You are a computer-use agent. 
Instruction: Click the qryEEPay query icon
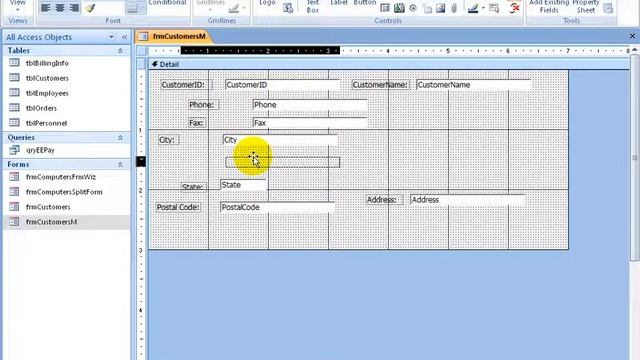14,150
